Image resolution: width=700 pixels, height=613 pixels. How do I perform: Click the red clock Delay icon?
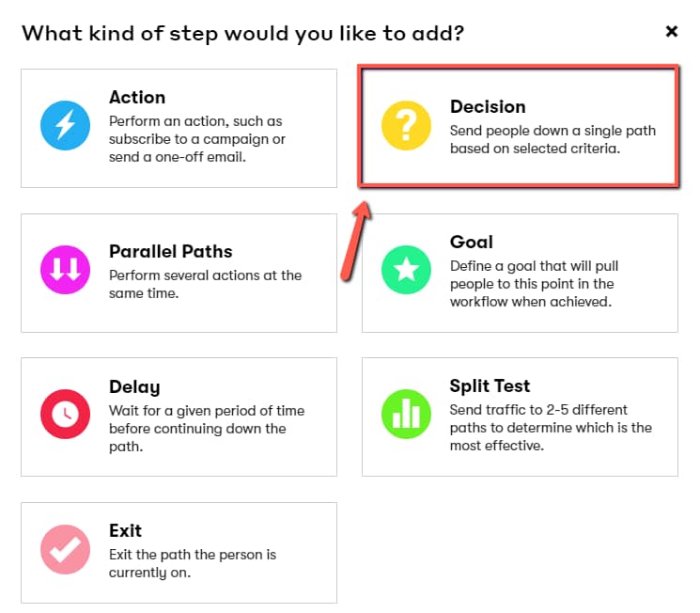point(65,415)
